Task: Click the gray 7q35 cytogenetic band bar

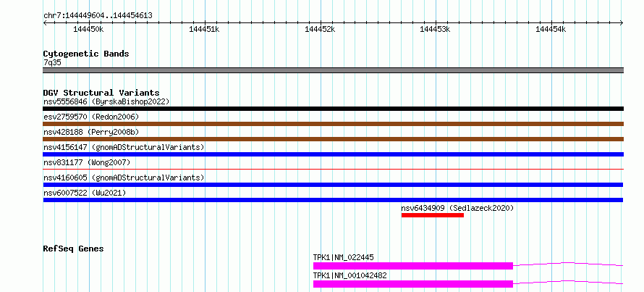Action: click(x=333, y=70)
